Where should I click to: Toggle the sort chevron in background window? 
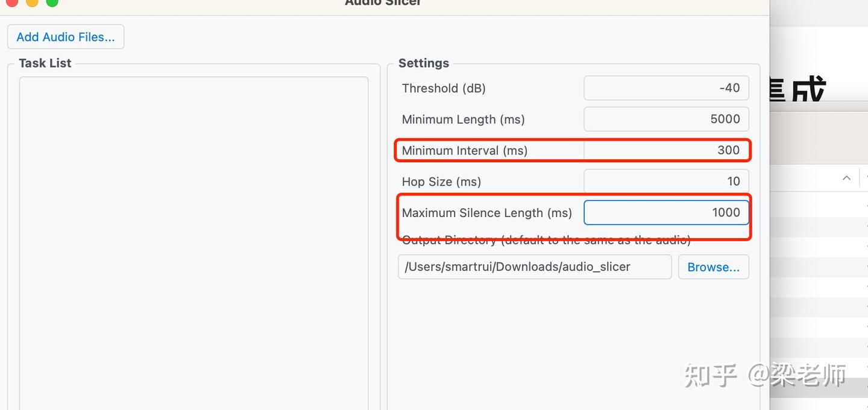tap(846, 178)
